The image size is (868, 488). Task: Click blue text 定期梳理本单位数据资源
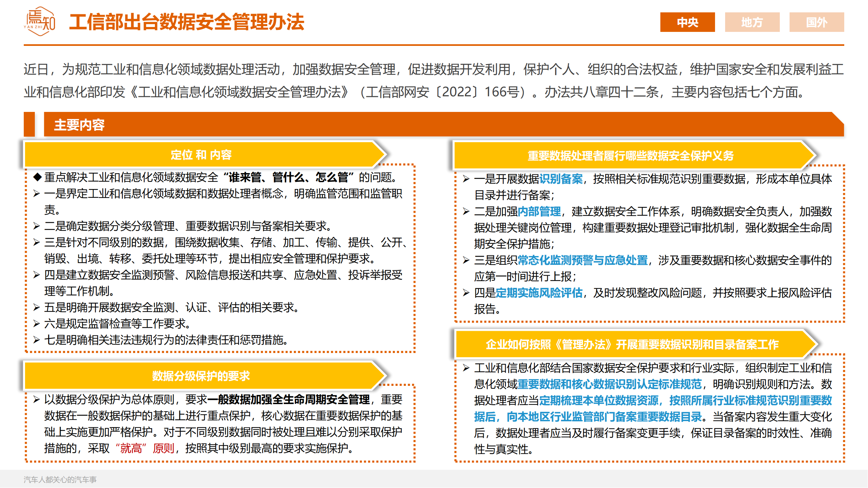click(599, 400)
